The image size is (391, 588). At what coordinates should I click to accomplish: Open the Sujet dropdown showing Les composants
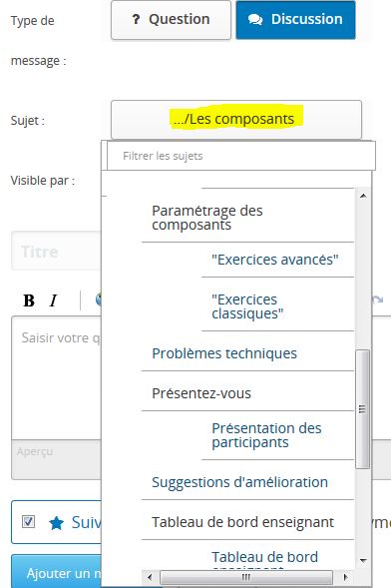236,120
